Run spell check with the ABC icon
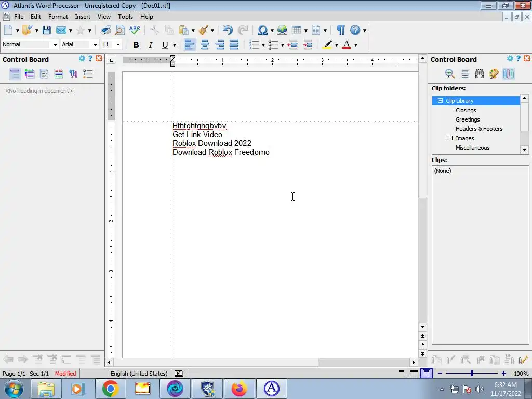 pyautogui.click(x=135, y=30)
